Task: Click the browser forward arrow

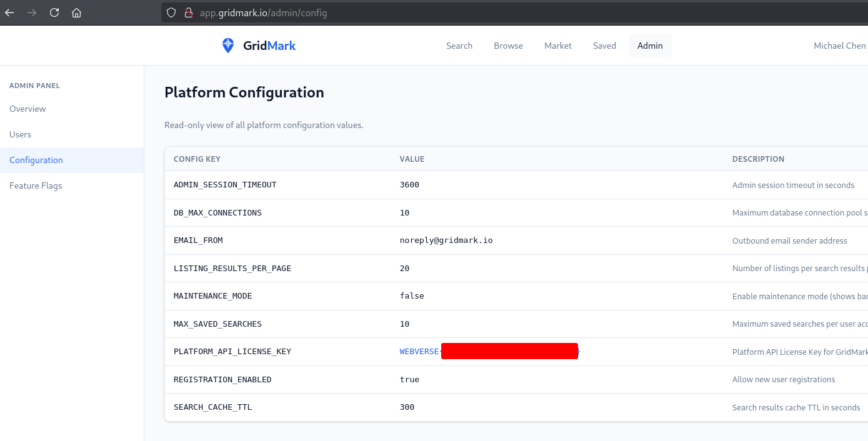Action: 32,12
